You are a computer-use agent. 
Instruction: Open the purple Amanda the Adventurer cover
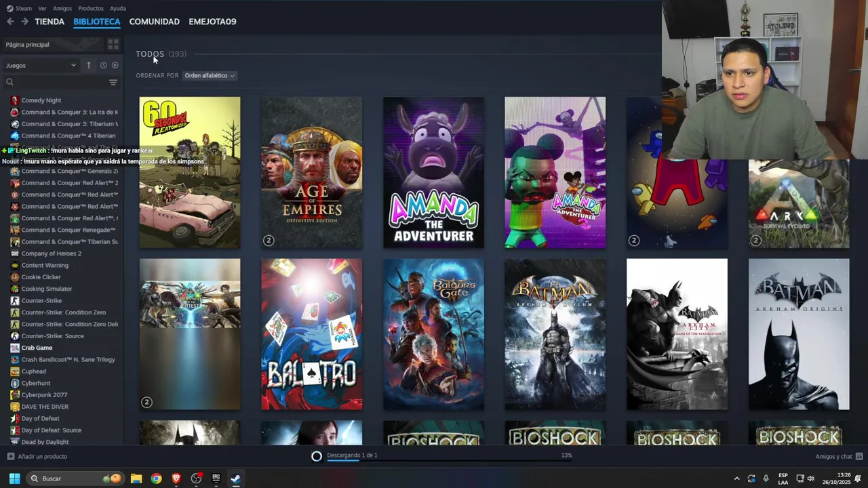click(x=434, y=172)
